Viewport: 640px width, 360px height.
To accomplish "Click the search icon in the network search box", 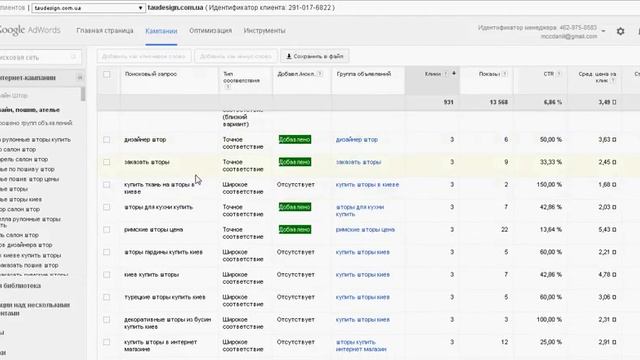I will pyautogui.click(x=73, y=57).
